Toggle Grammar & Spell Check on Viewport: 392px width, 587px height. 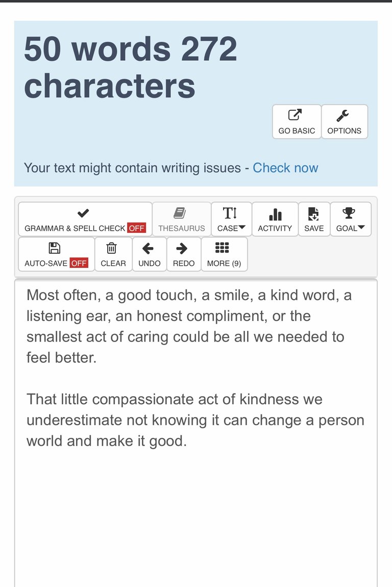click(x=85, y=219)
